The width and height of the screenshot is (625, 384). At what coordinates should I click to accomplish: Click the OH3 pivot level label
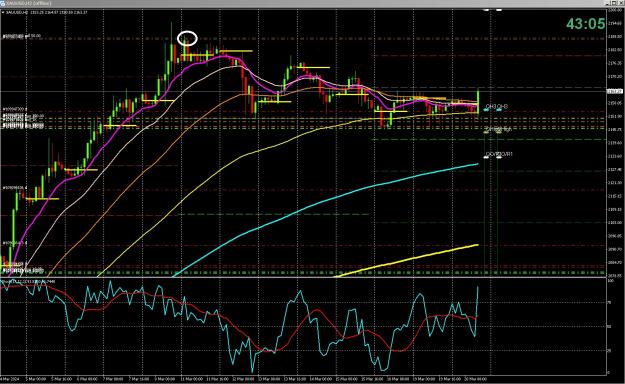(497, 106)
